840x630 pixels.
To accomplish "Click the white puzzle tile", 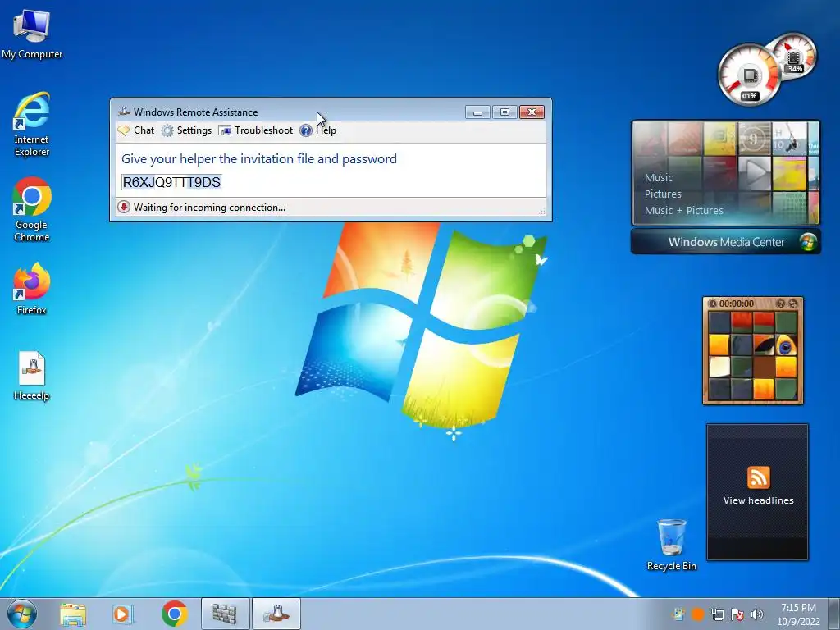I will [x=719, y=367].
